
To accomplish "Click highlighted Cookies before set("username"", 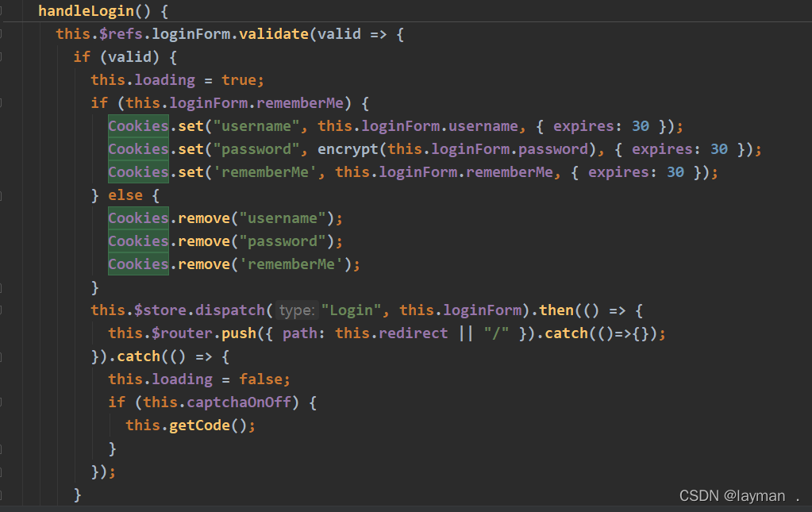I will pyautogui.click(x=138, y=126).
